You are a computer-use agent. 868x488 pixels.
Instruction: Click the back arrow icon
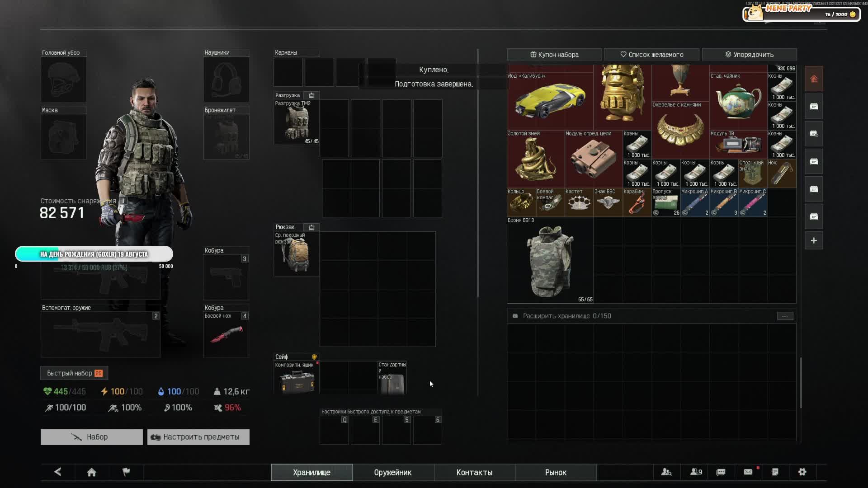pos(58,472)
